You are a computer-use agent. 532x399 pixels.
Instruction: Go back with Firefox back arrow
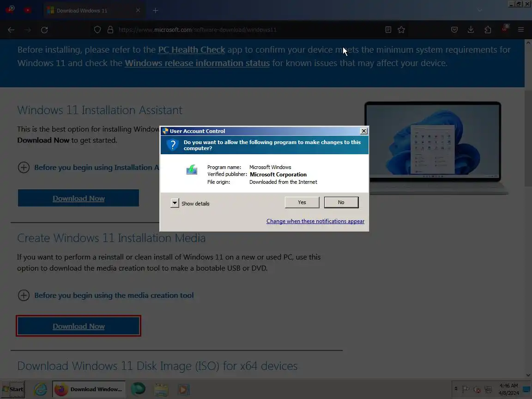pyautogui.click(x=11, y=30)
